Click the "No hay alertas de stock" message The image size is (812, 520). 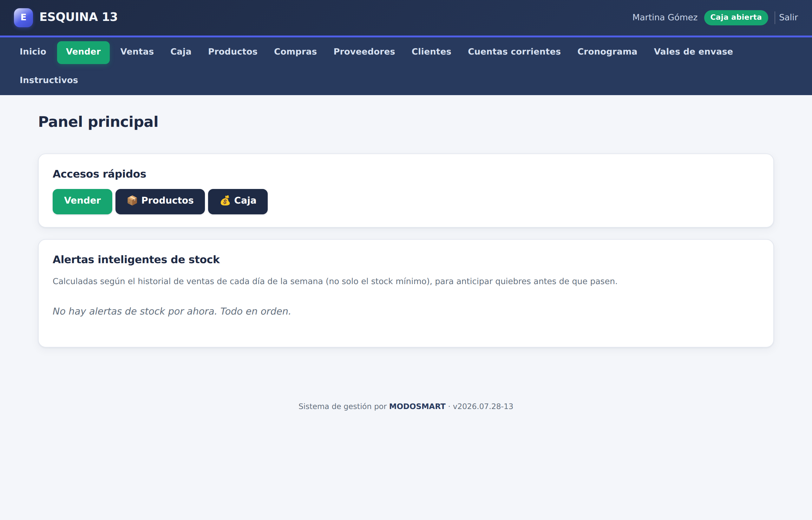click(x=172, y=311)
